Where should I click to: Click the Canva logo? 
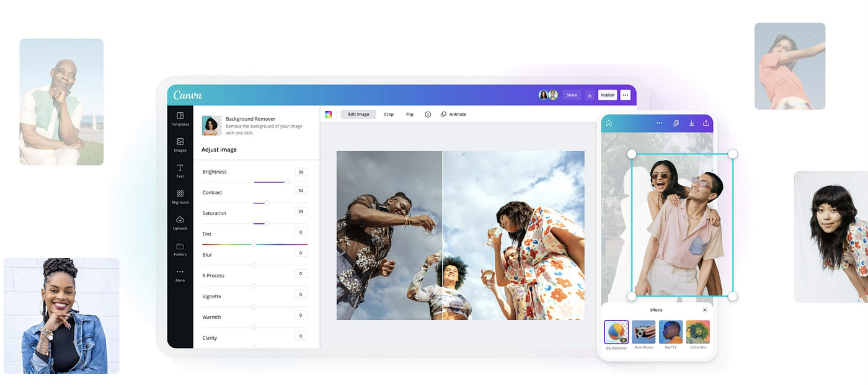[x=187, y=95]
